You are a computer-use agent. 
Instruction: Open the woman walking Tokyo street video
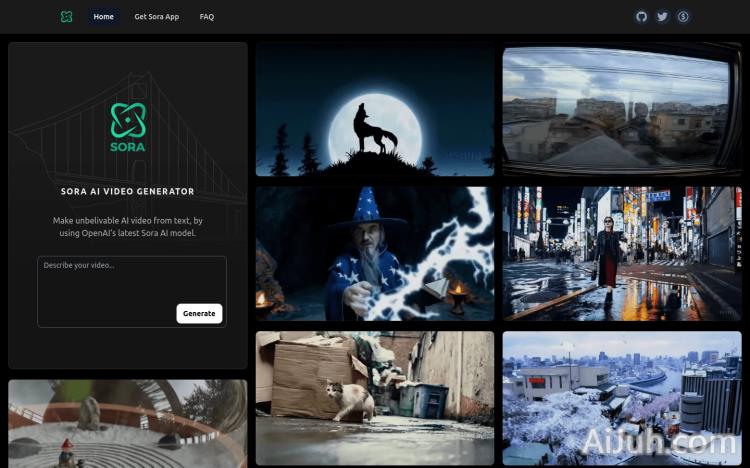[x=622, y=253]
